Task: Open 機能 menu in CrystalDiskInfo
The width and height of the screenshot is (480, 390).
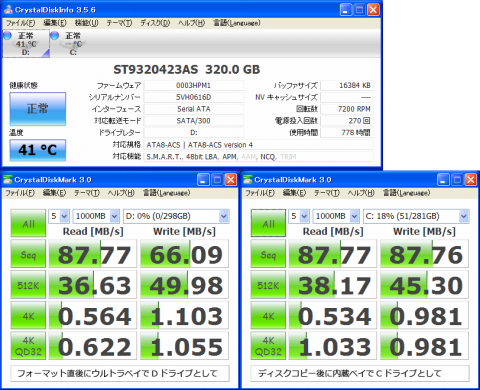Action: pos(86,23)
